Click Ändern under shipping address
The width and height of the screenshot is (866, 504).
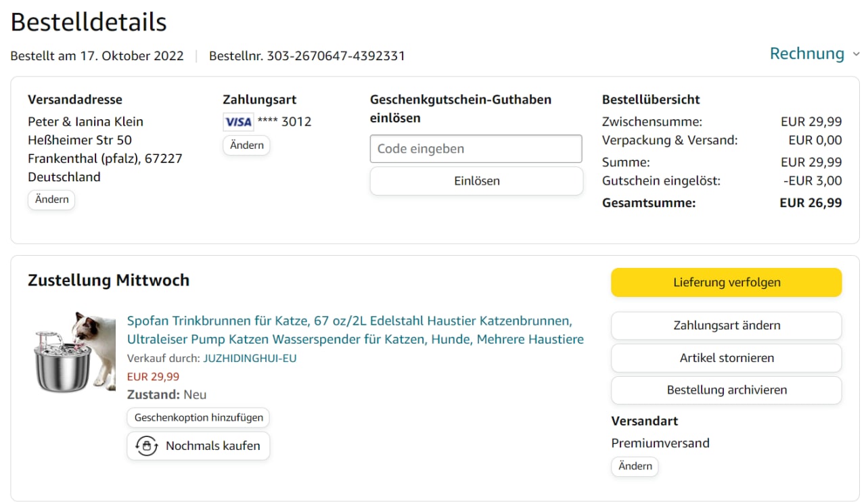51,200
